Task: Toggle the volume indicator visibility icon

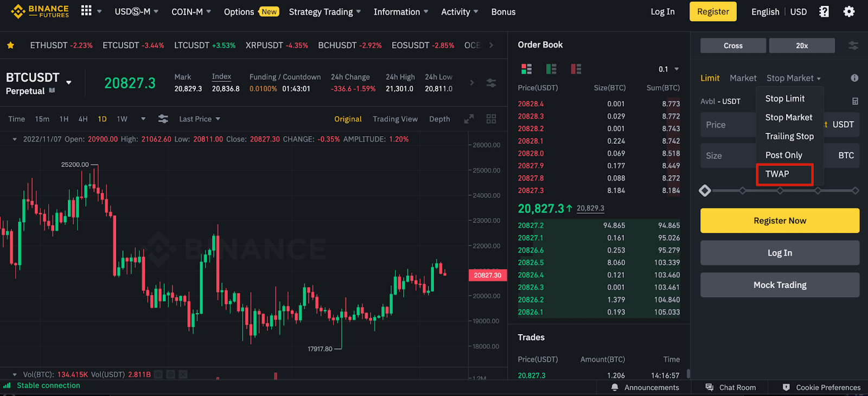Action: pyautogui.click(x=158, y=374)
